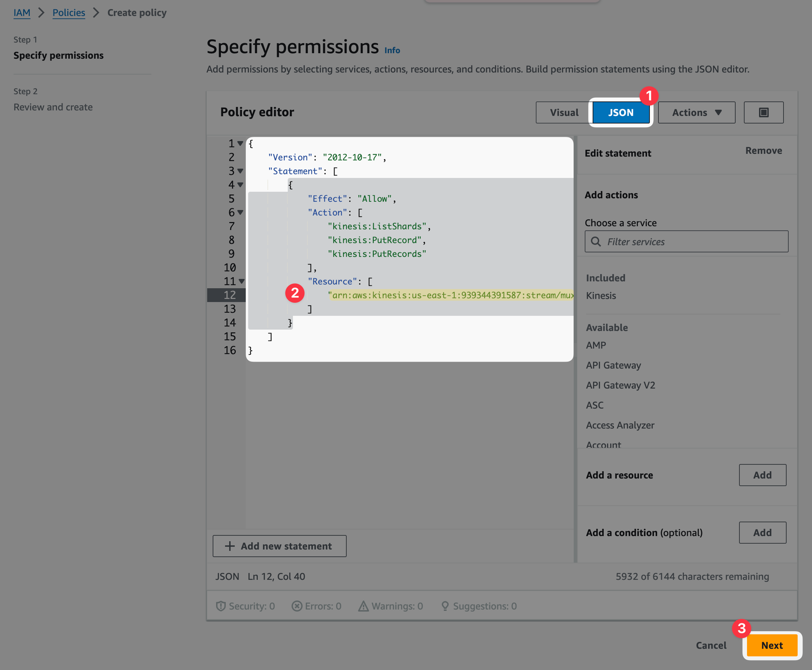
Task: Click the characters remaining counter text
Action: coord(692,576)
